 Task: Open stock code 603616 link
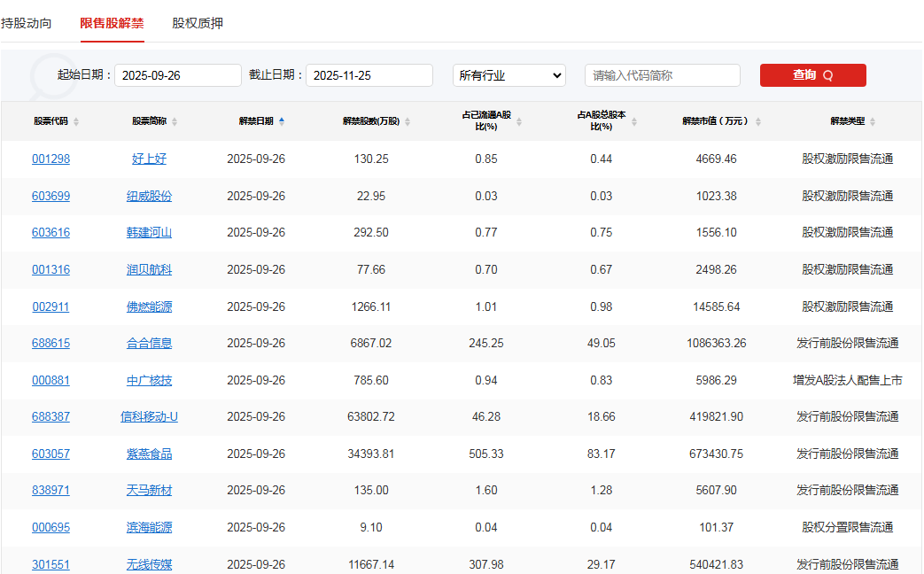[x=50, y=233]
